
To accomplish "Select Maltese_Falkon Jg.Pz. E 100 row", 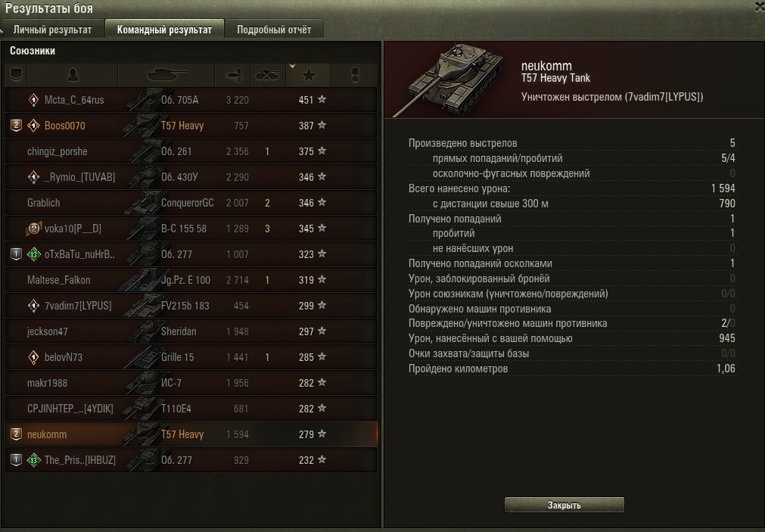I will point(191,280).
